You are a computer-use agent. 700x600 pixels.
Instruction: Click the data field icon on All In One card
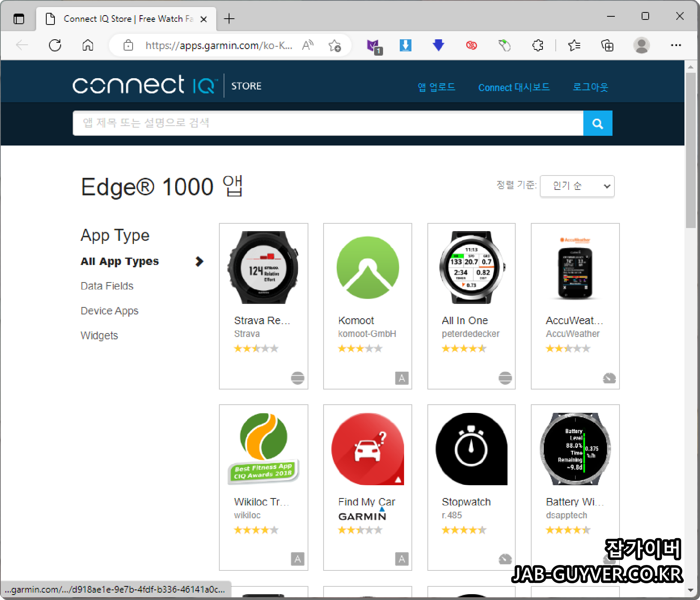(x=505, y=378)
